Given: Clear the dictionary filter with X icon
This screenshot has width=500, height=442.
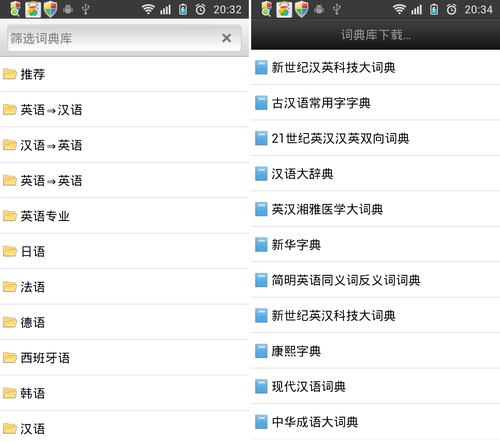Looking at the screenshot, I should click(227, 38).
